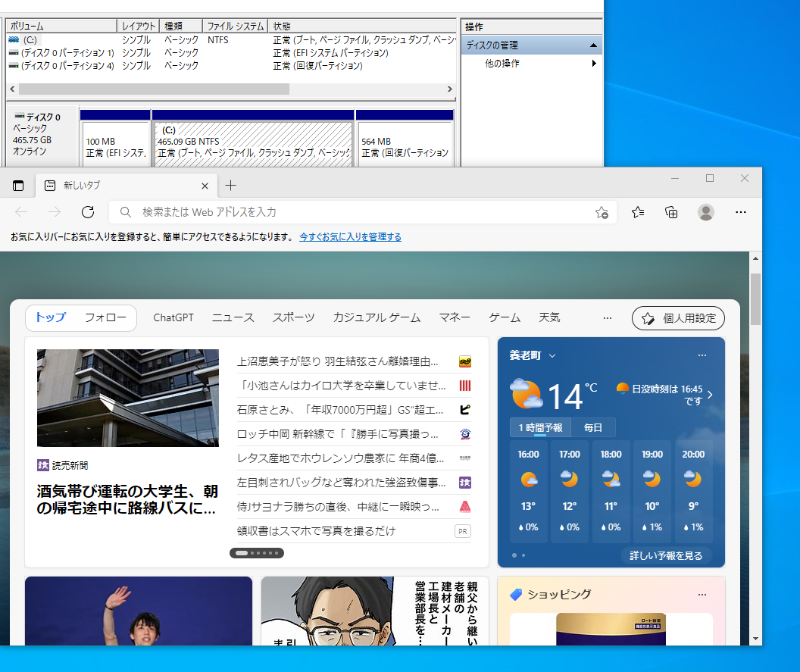Open Edge settings via the ellipsis icon
Viewport: 800px width, 672px height.
coord(741,212)
